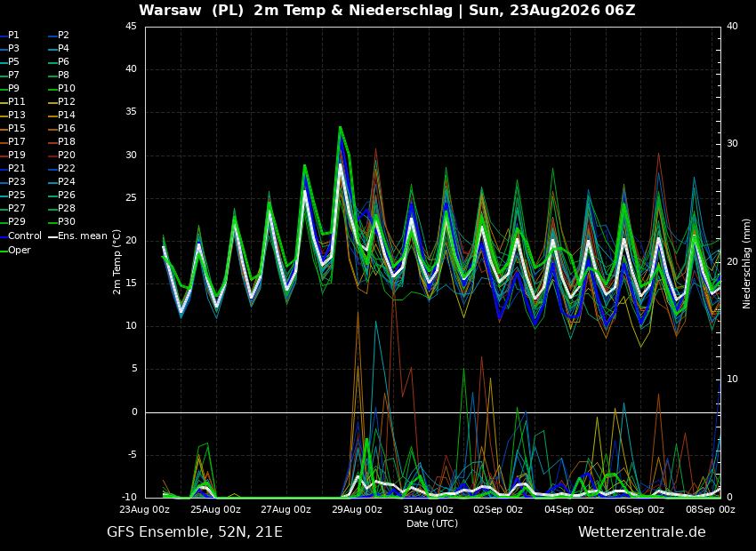Click the P2 legend entry
This screenshot has width=756, height=551.
coord(63,36)
